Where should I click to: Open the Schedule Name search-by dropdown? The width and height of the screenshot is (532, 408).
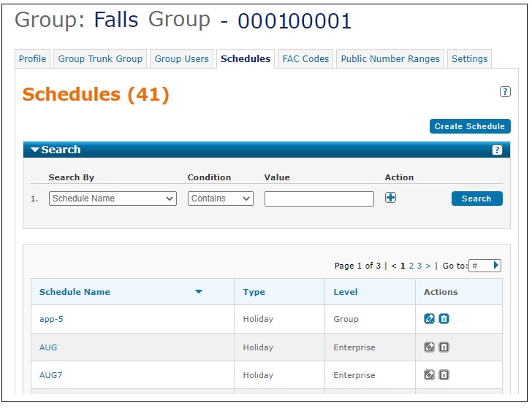113,199
